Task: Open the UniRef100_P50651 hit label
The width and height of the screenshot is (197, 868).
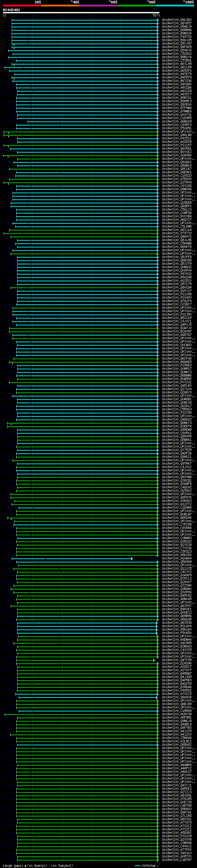Action: click(x=176, y=128)
